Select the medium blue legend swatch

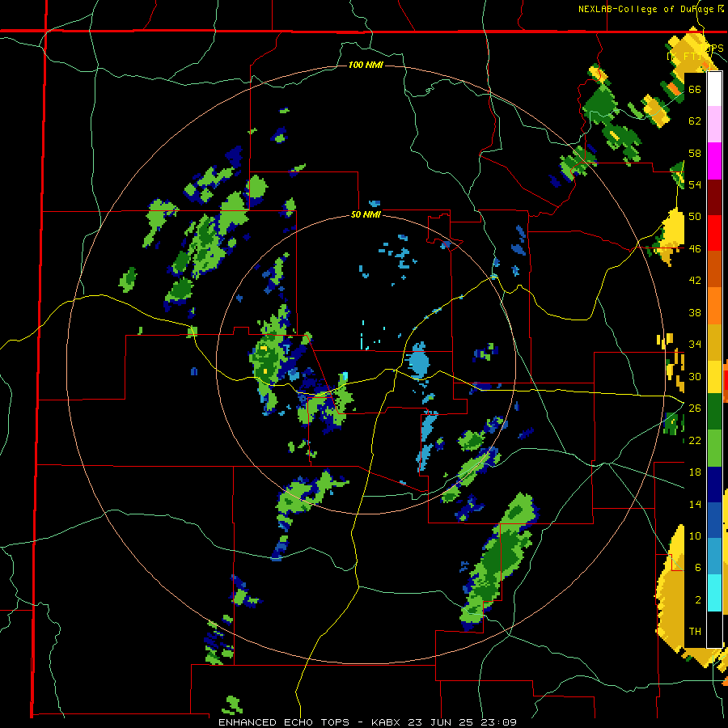tap(714, 520)
